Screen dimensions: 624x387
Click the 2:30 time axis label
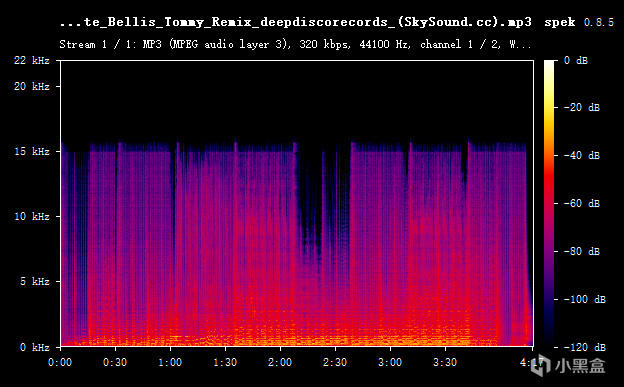pyautogui.click(x=335, y=362)
